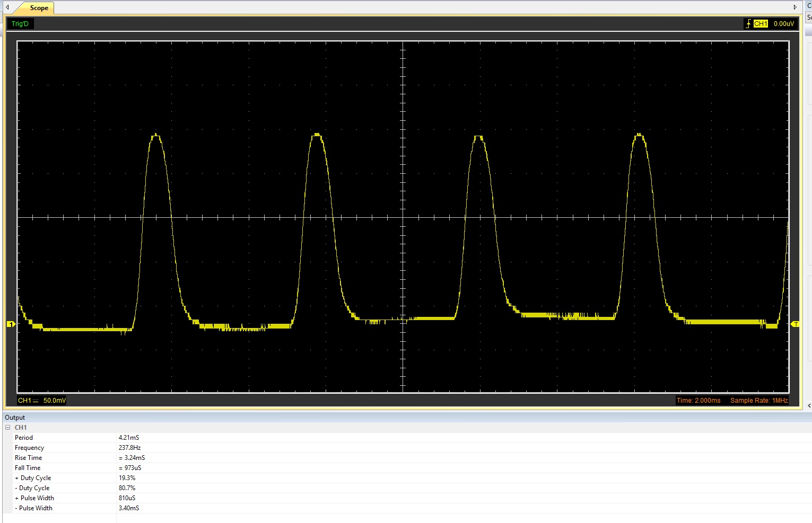Image resolution: width=812 pixels, height=523 pixels.
Task: Click the trigger level T marker on right edge
Action: [x=795, y=324]
